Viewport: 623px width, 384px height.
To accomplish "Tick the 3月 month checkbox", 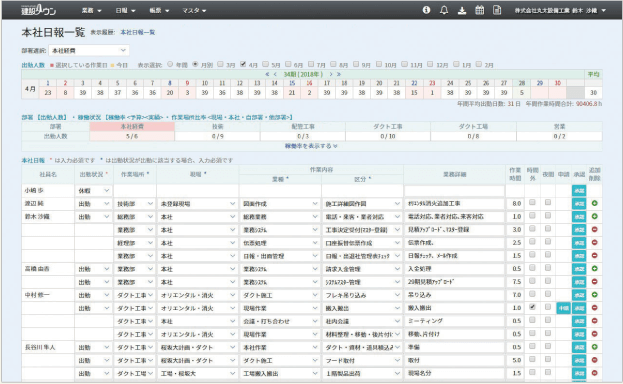I will pyautogui.click(x=221, y=64).
